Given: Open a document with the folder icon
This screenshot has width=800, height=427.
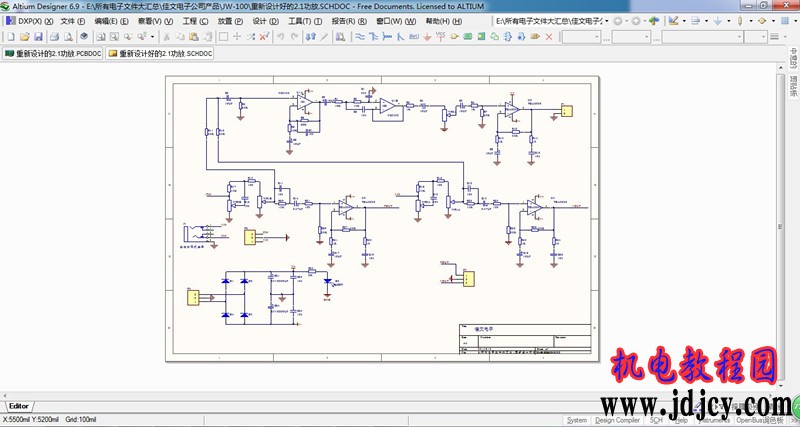Looking at the screenshot, I should pyautogui.click(x=24, y=37).
